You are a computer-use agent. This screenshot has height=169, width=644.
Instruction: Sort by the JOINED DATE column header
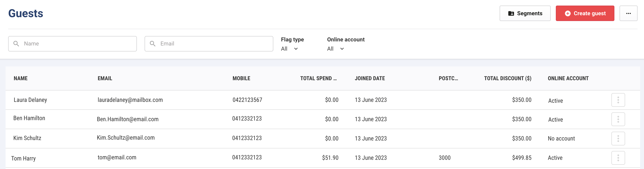pyautogui.click(x=370, y=78)
